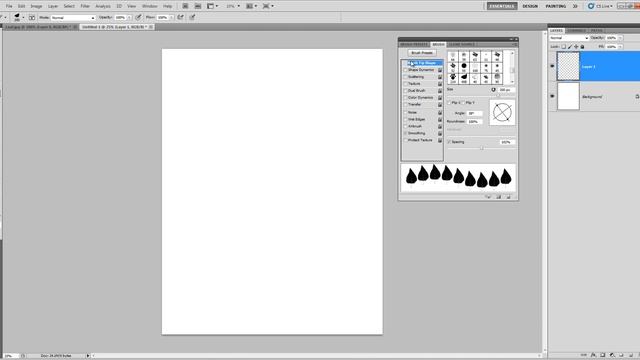Switch to Painting workspace
640x360 pixels.
coord(556,6)
